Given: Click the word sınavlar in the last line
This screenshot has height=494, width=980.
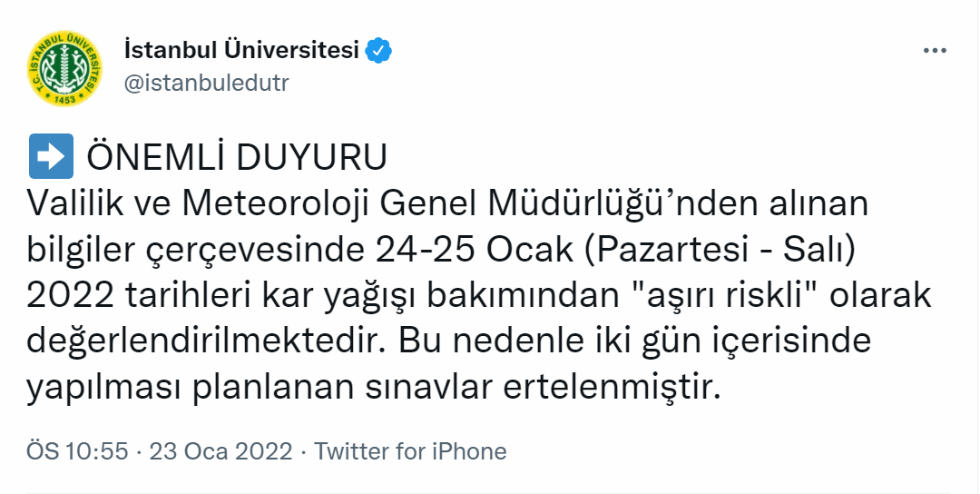Looking at the screenshot, I should click(x=428, y=389).
